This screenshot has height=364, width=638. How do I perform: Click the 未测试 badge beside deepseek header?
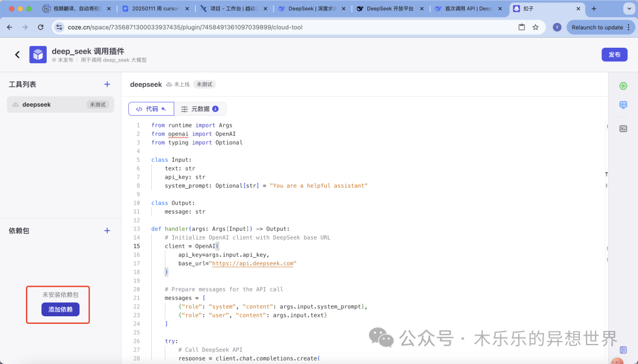coord(204,84)
